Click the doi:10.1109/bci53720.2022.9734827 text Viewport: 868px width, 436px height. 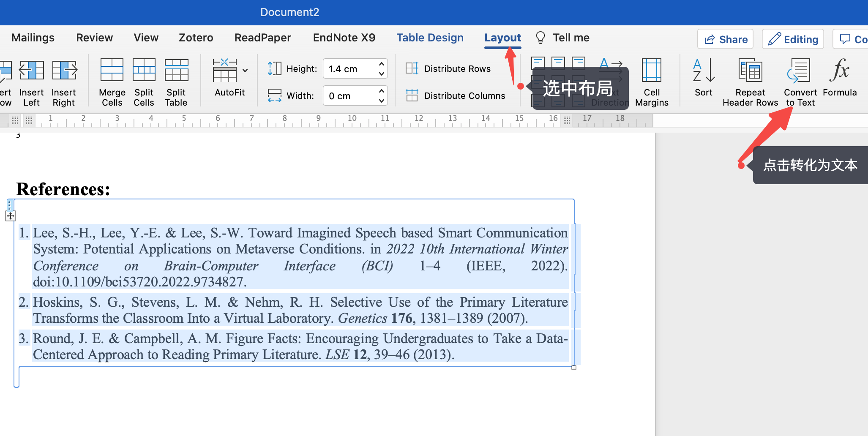[140, 282]
